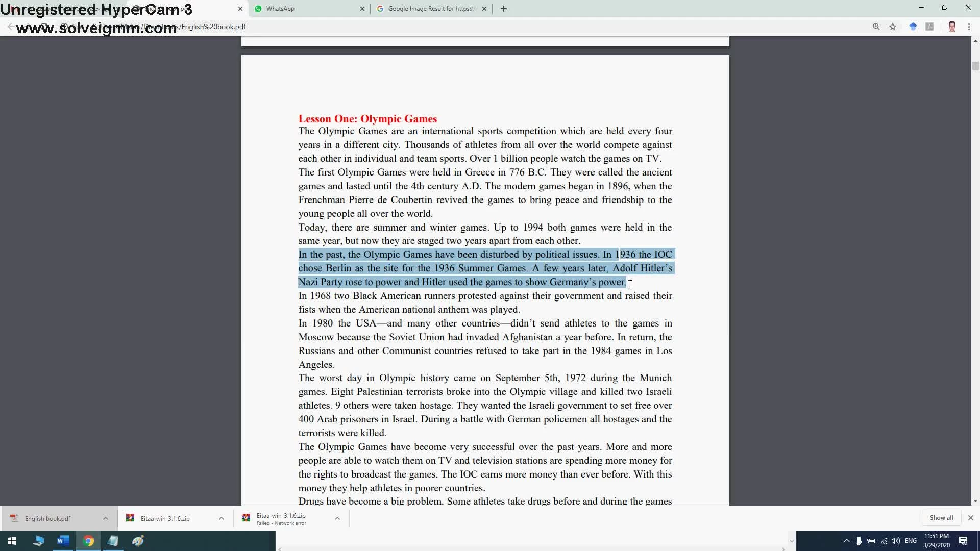Open the Wi-Fi network tray icon
Screen dimensions: 980x551
[884, 541]
